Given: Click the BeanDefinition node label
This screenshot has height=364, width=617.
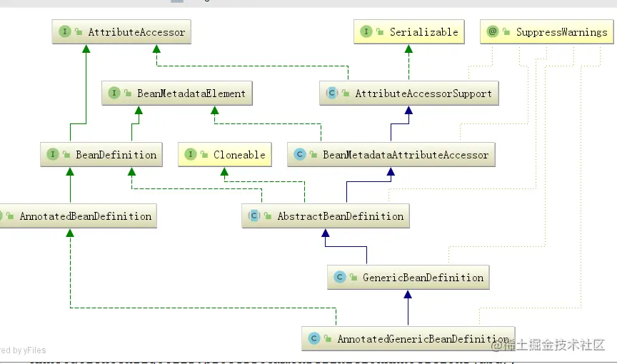Looking at the screenshot, I should pyautogui.click(x=116, y=155).
